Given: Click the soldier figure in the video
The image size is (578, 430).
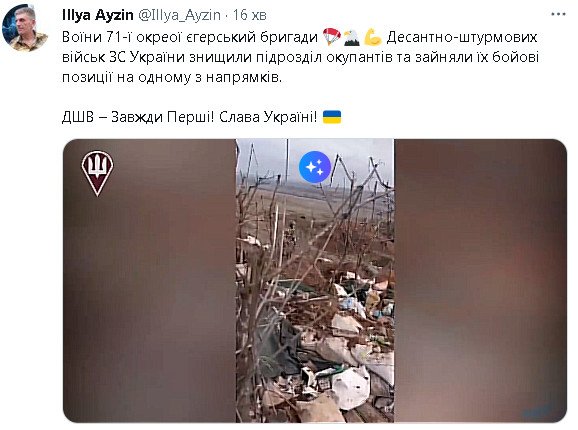Looking at the screenshot, I should 290,239.
